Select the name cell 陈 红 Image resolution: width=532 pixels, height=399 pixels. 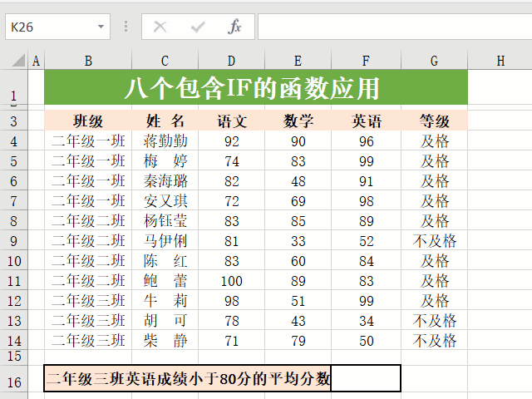165,260
